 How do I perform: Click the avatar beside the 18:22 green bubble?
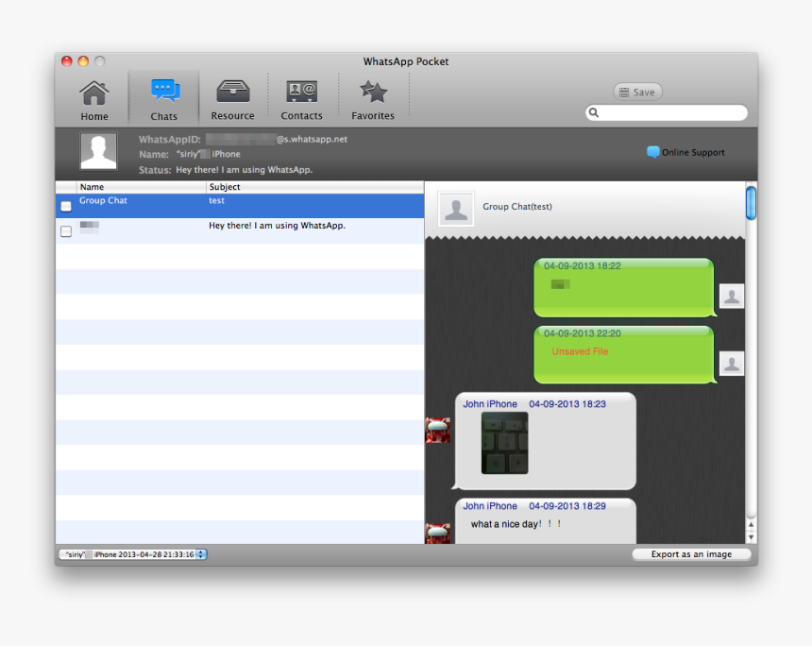[732, 296]
